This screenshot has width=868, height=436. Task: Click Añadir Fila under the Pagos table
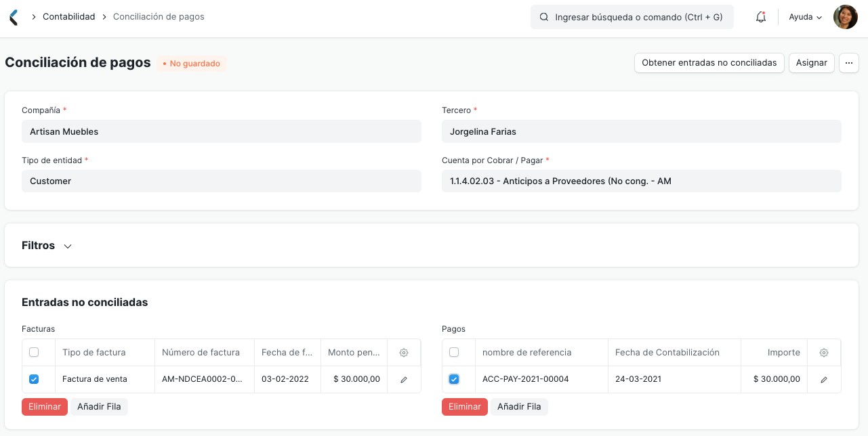click(519, 407)
